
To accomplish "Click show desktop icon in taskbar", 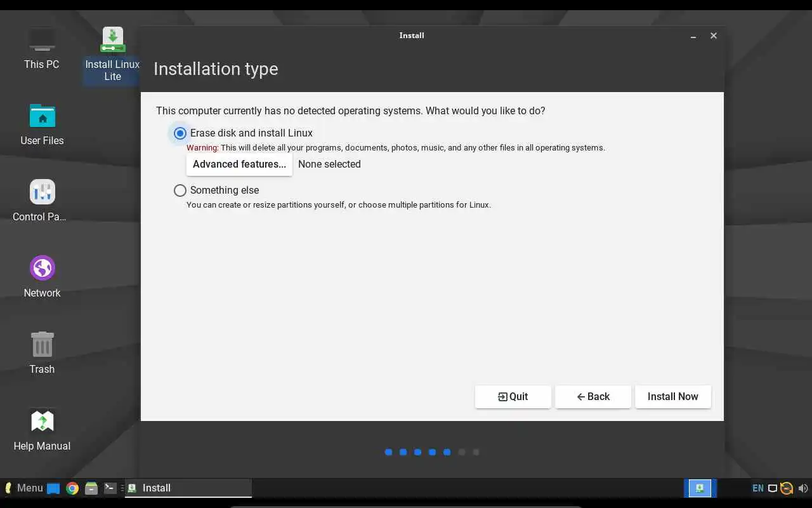I will pos(53,488).
